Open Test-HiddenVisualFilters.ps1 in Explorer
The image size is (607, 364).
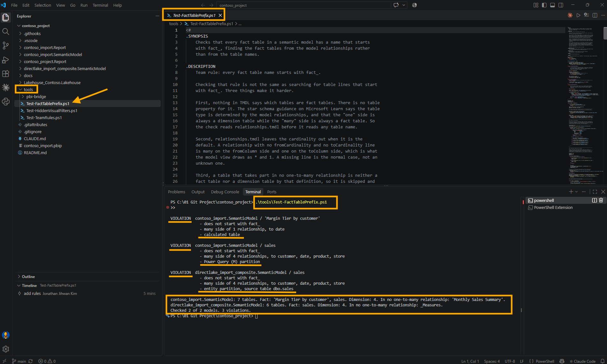tap(52, 111)
